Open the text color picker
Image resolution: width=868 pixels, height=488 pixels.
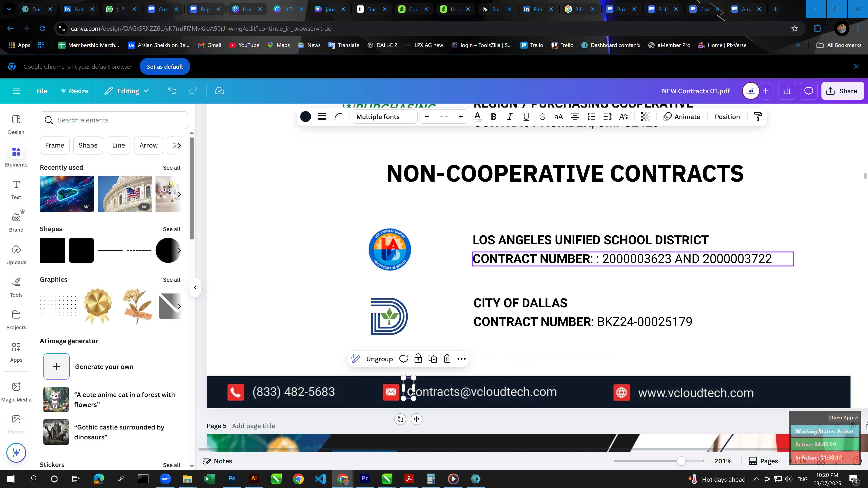(x=477, y=117)
